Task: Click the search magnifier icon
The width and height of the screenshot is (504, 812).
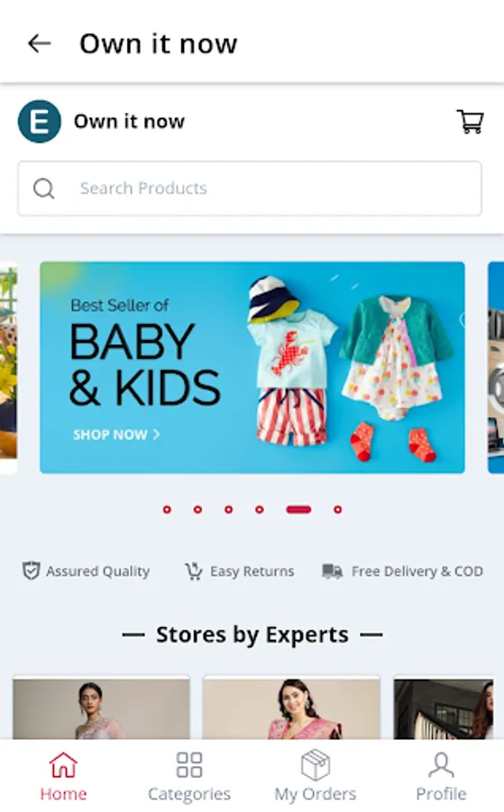Action: tap(44, 189)
